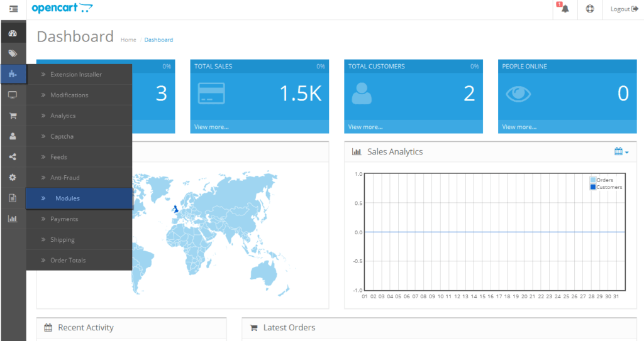Open the Reports bar chart sidebar icon
This screenshot has width=644, height=341.
click(13, 219)
